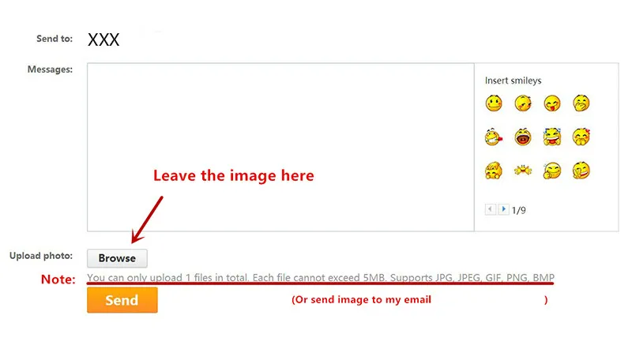Insert the smiley holding a rose
The width and height of the screenshot is (632, 364).
pyautogui.click(x=494, y=137)
